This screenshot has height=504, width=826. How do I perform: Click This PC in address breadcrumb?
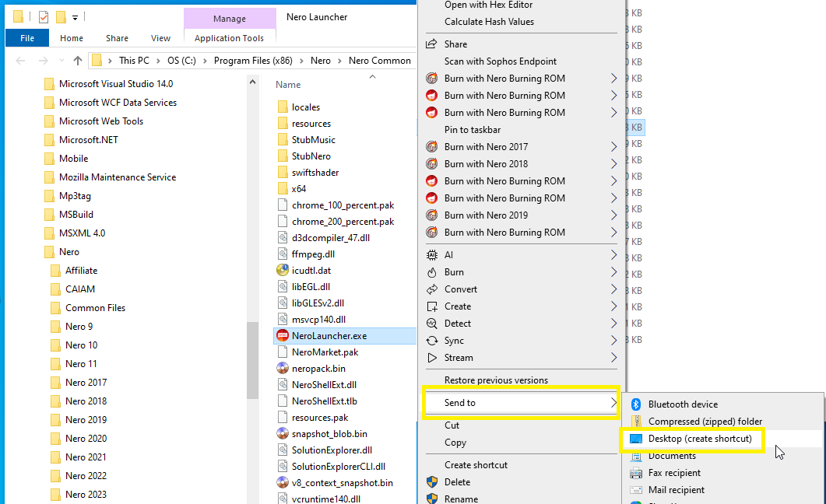pyautogui.click(x=134, y=61)
